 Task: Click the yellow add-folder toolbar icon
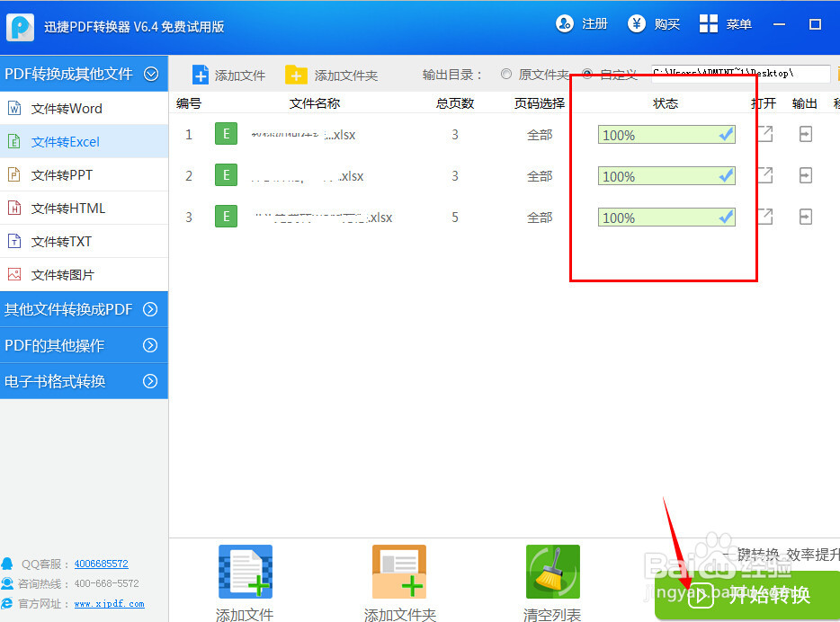296,75
